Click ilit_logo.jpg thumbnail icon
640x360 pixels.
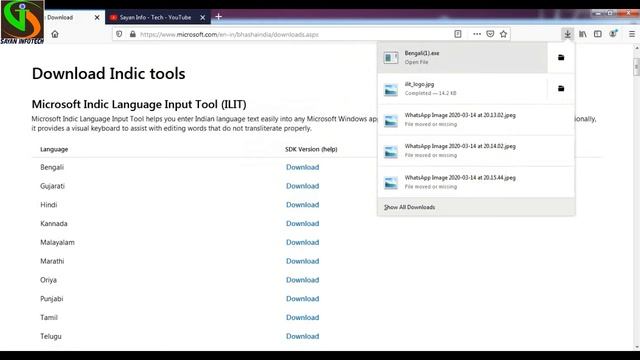pyautogui.click(x=391, y=89)
